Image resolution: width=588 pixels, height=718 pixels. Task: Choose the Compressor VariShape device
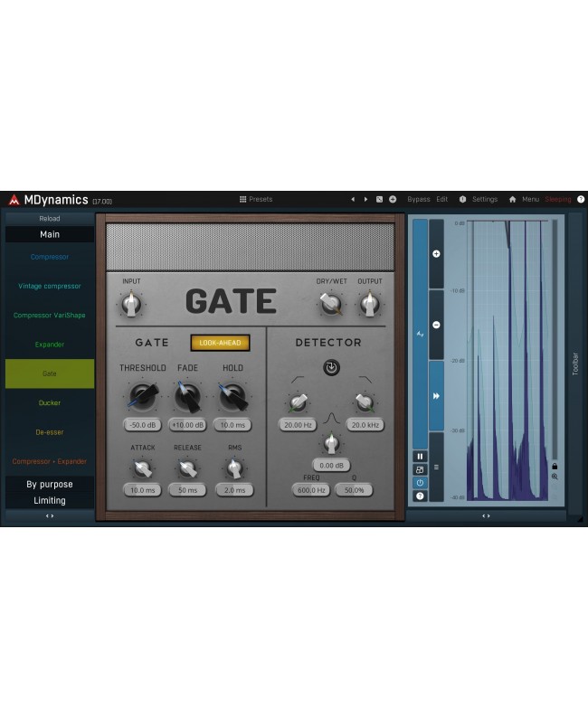click(x=50, y=316)
